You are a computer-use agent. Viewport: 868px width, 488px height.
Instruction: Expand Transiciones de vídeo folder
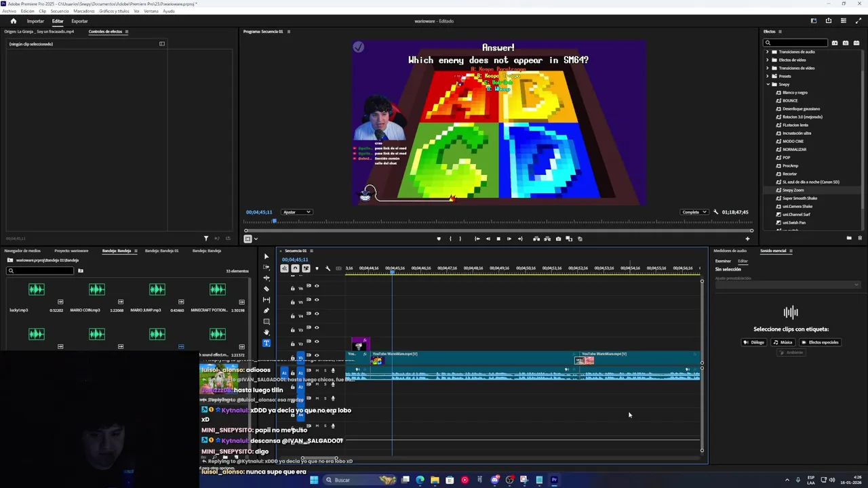point(767,68)
